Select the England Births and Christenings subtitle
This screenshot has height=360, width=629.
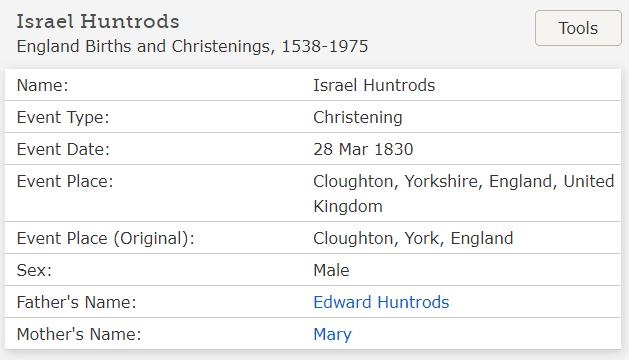tap(192, 47)
